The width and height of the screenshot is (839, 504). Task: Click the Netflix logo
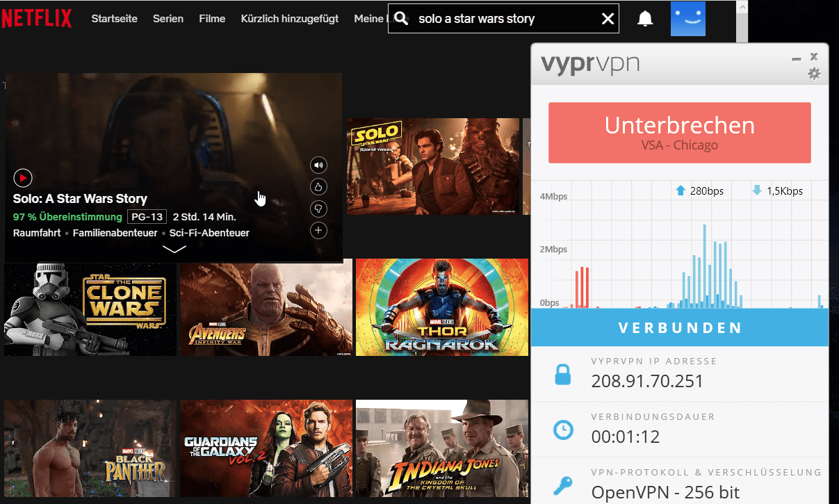click(37, 19)
